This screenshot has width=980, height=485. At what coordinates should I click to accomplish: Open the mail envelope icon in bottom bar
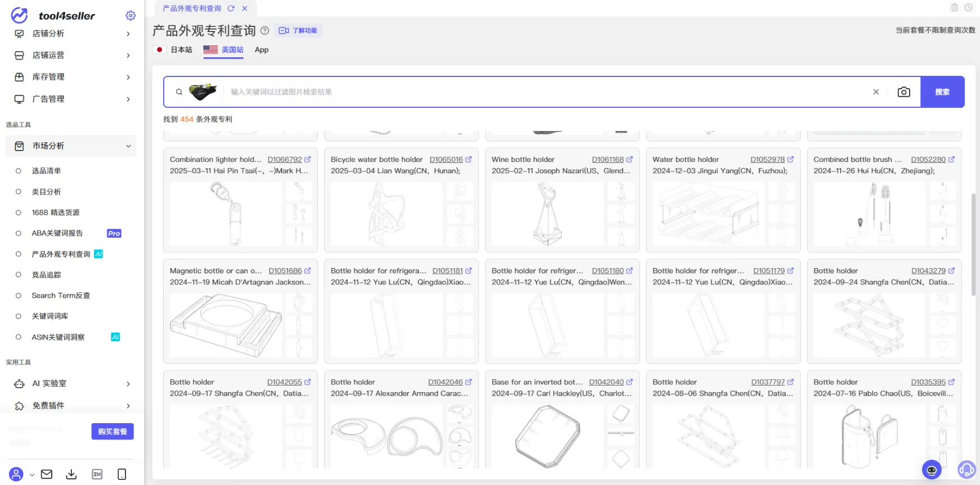[47, 474]
